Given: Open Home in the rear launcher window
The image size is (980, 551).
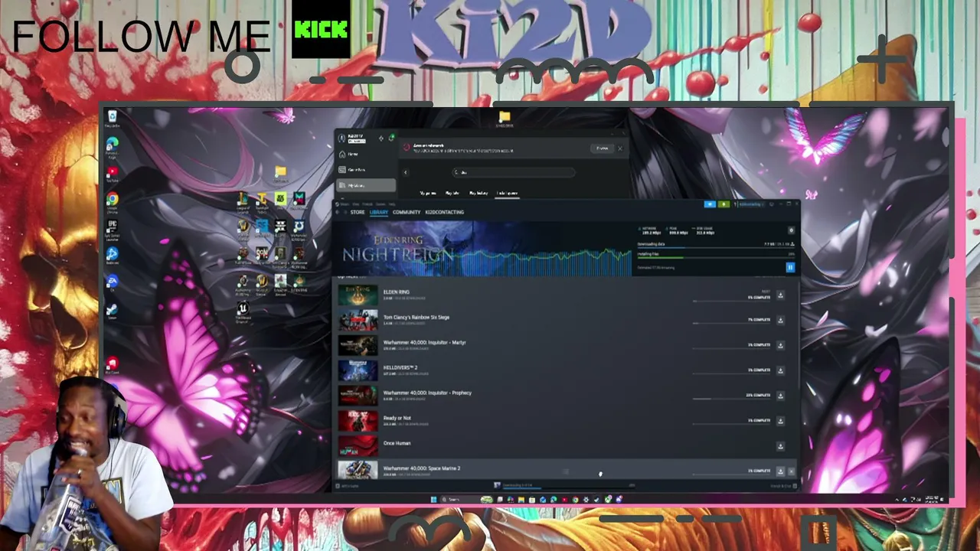Looking at the screenshot, I should 353,154.
